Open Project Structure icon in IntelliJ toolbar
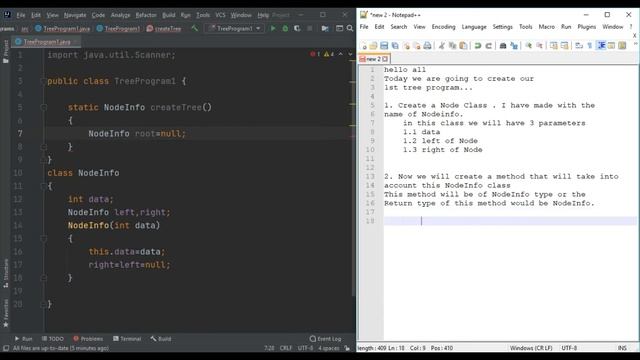640x360 pixels. (325, 29)
